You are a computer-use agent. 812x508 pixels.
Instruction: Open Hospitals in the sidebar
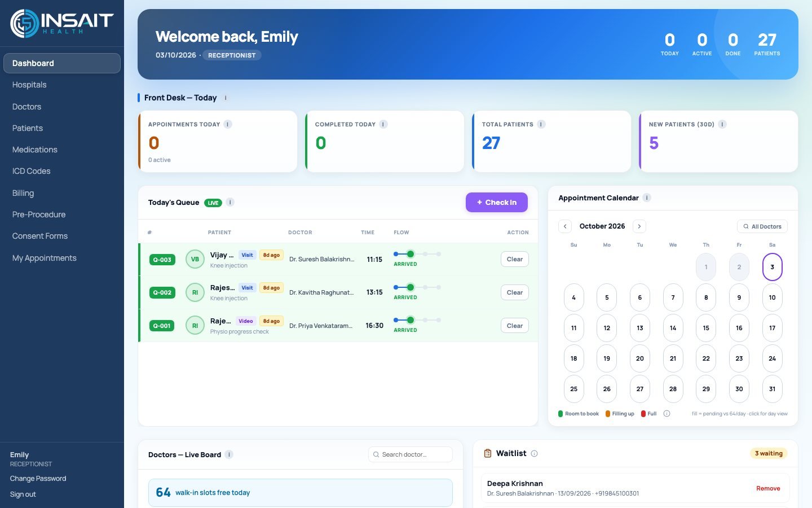[62, 85]
